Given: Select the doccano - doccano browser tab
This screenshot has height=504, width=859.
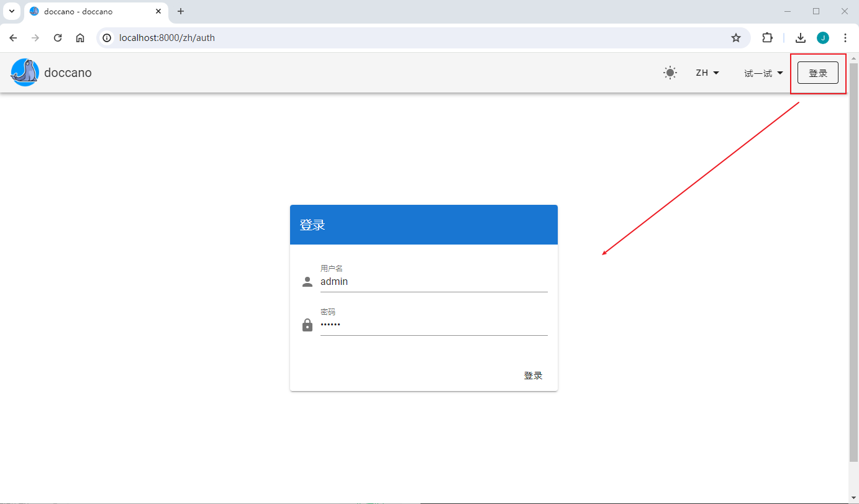Looking at the screenshot, I should [x=96, y=12].
